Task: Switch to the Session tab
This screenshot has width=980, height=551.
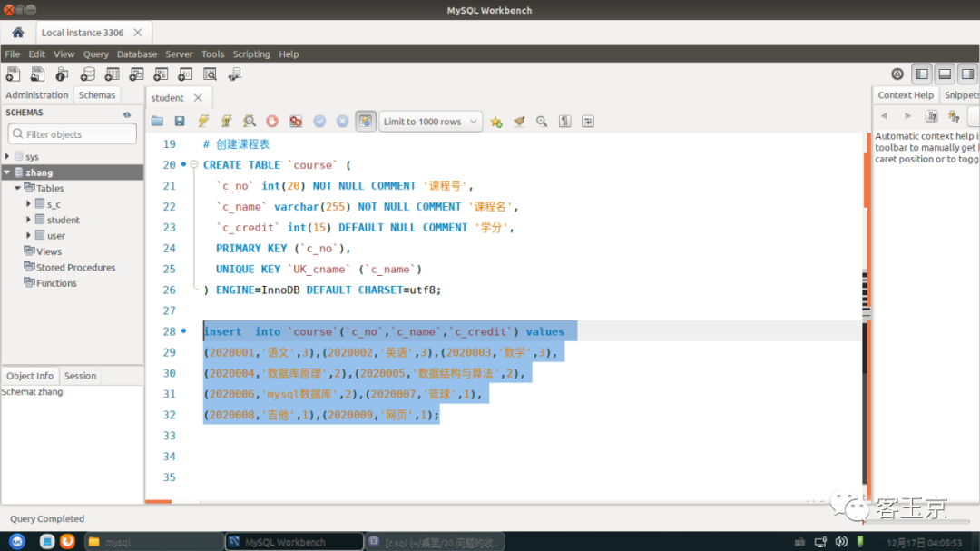Action: tap(80, 376)
